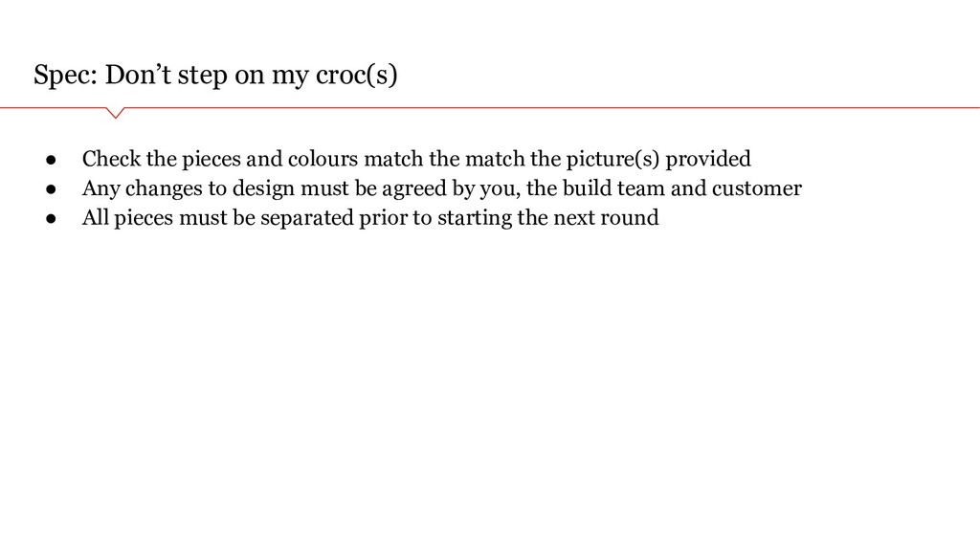Image resolution: width=980 pixels, height=551 pixels.
Task: Click the word 'Check' in first bullet
Action: (111, 159)
